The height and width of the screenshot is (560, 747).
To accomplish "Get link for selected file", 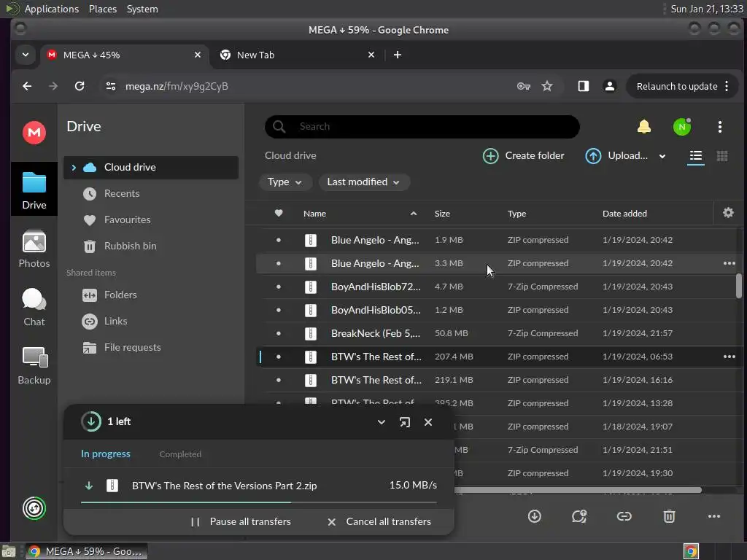I will pyautogui.click(x=624, y=516).
